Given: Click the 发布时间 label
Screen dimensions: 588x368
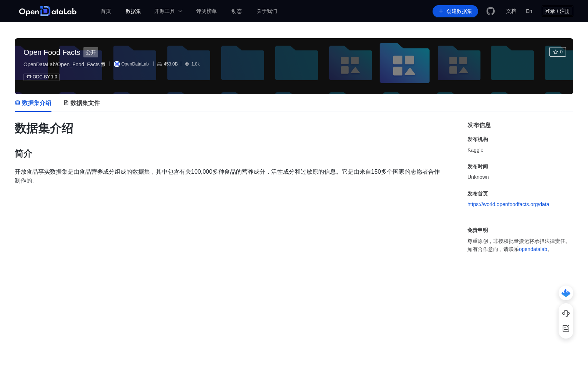Looking at the screenshot, I should (x=478, y=166).
